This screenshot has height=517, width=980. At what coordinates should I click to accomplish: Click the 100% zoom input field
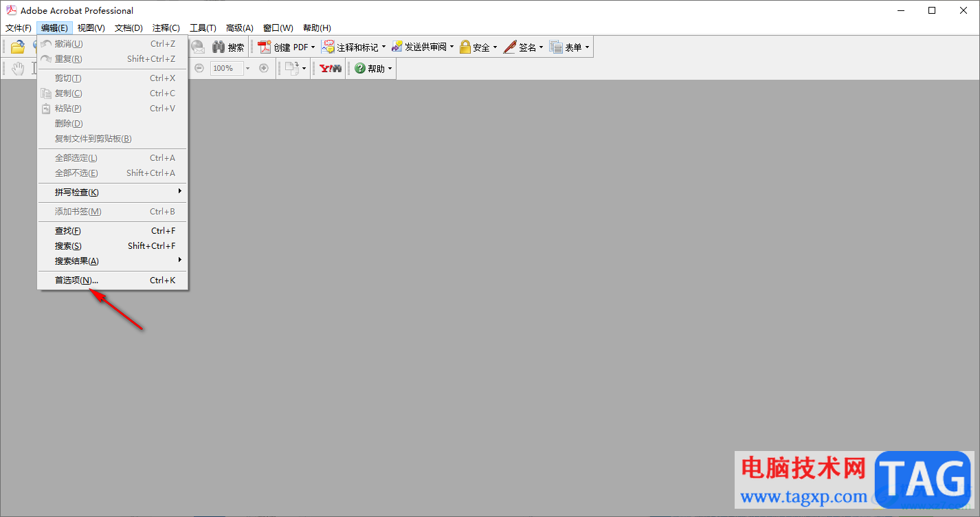click(227, 68)
